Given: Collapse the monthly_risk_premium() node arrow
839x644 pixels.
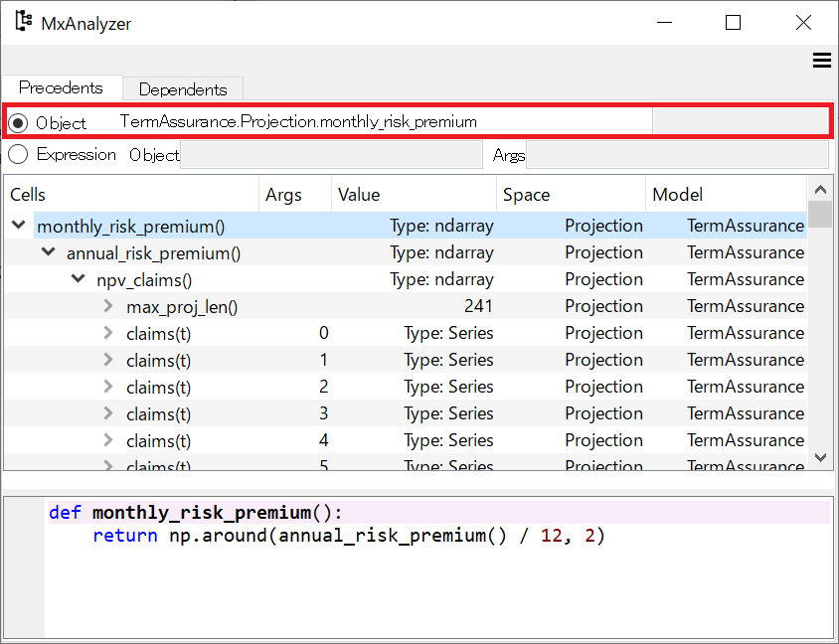Looking at the screenshot, I should pyautogui.click(x=18, y=225).
